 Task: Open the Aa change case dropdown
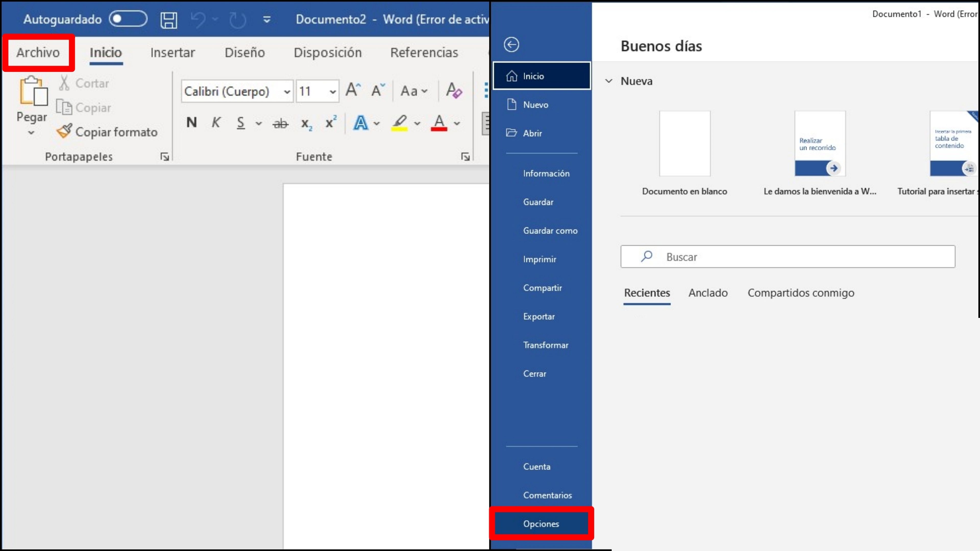tap(414, 91)
